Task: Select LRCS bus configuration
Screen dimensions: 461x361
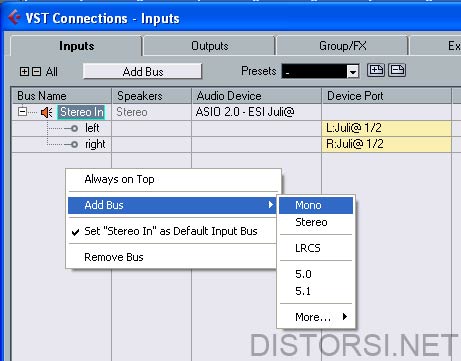Action: pyautogui.click(x=316, y=248)
